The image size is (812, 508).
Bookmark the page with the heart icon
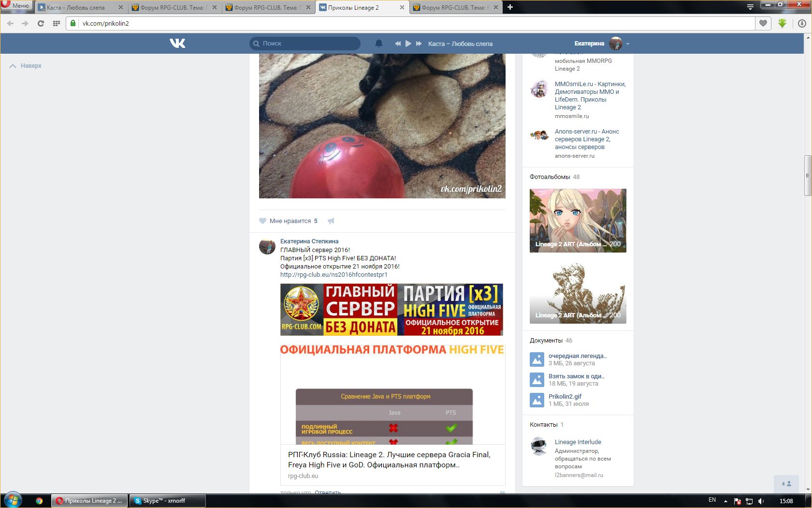pyautogui.click(x=763, y=23)
